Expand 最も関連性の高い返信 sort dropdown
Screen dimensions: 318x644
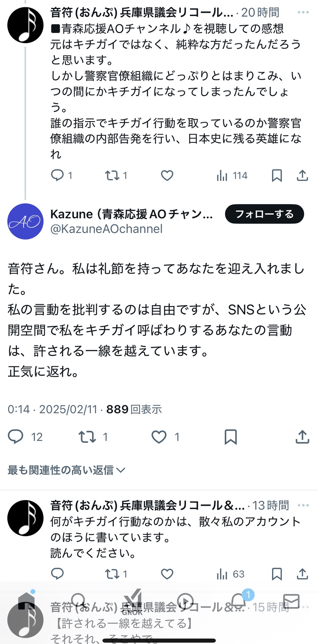point(66,470)
